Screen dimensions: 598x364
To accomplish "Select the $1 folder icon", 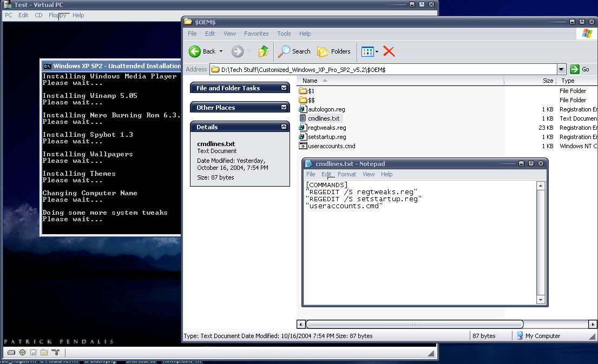I will point(303,91).
